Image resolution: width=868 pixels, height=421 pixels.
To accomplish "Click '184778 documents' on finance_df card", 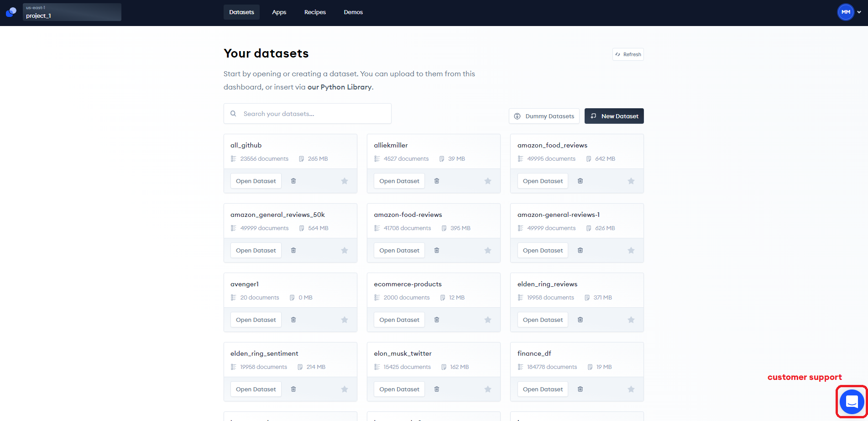I will [x=552, y=367].
